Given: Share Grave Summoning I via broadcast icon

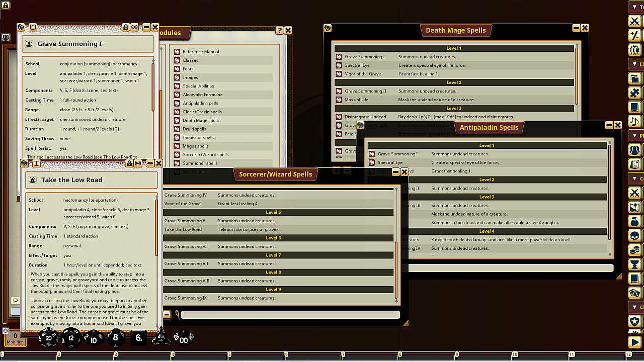Looking at the screenshot, I should [x=135, y=27].
